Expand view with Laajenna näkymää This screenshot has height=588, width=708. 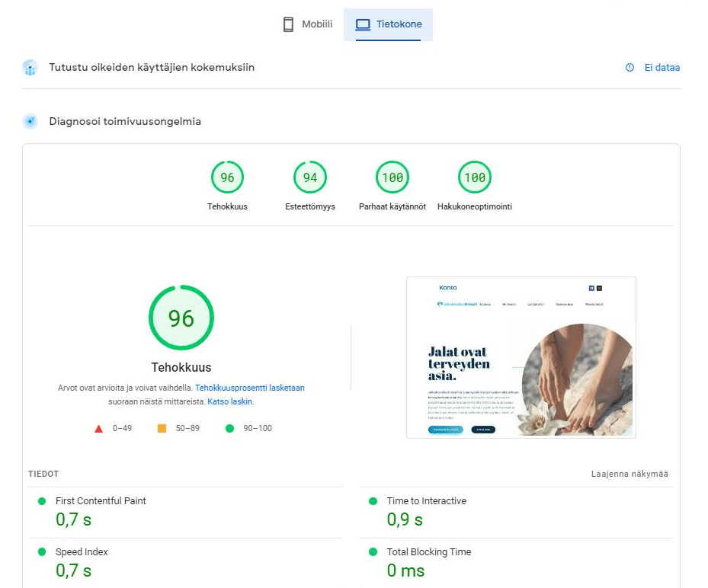coord(630,474)
